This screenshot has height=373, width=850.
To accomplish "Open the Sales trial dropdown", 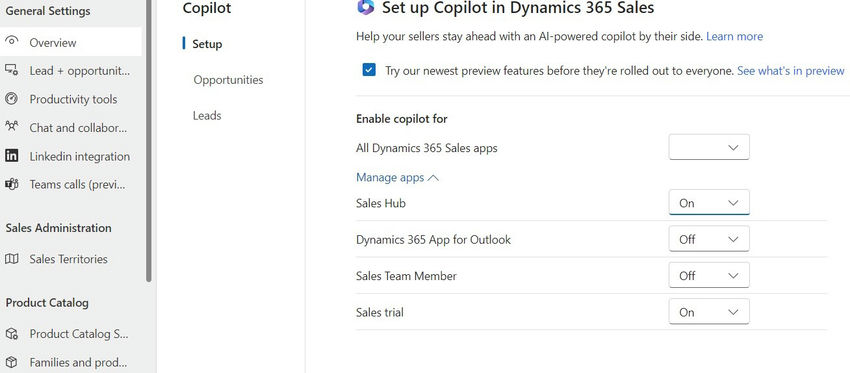I will coord(709,312).
